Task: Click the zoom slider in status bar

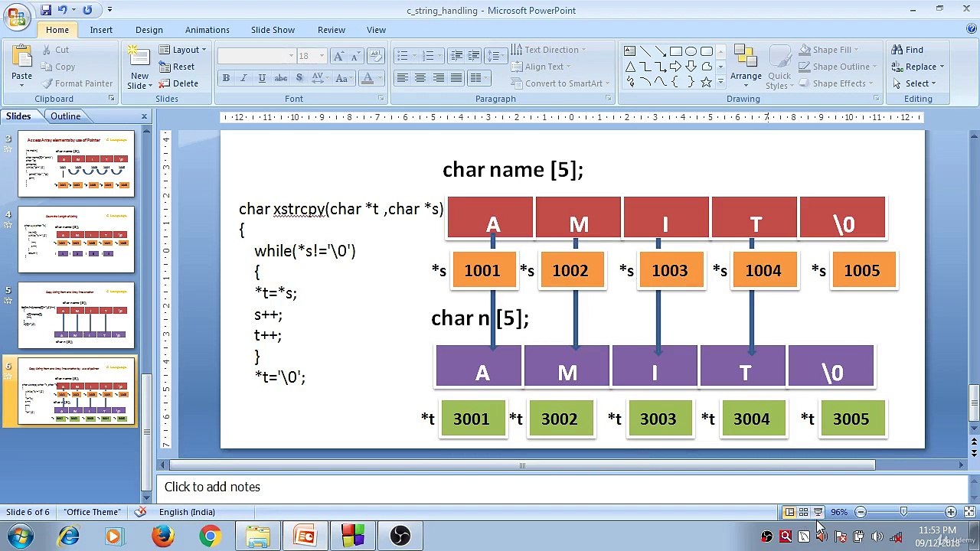Action: pyautogui.click(x=905, y=512)
